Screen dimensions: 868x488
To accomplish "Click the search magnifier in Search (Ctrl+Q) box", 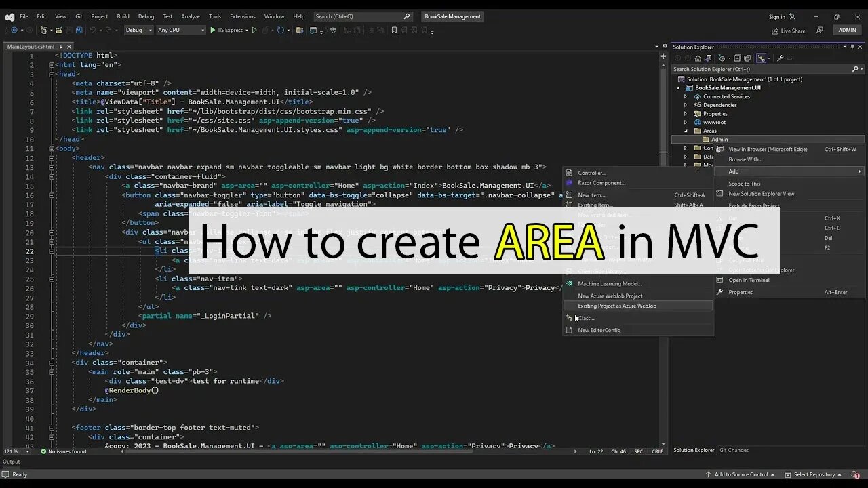I will [407, 16].
